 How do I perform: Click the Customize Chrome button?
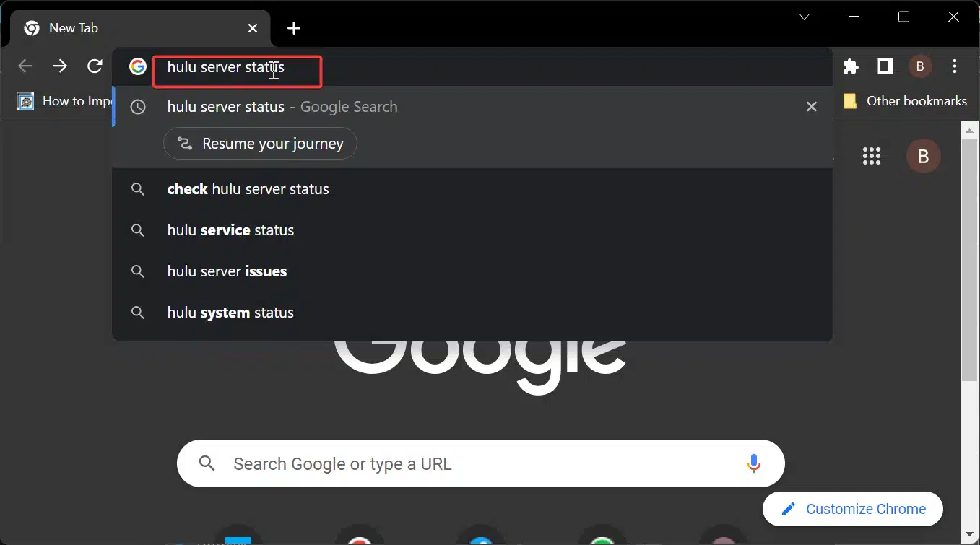[853, 509]
